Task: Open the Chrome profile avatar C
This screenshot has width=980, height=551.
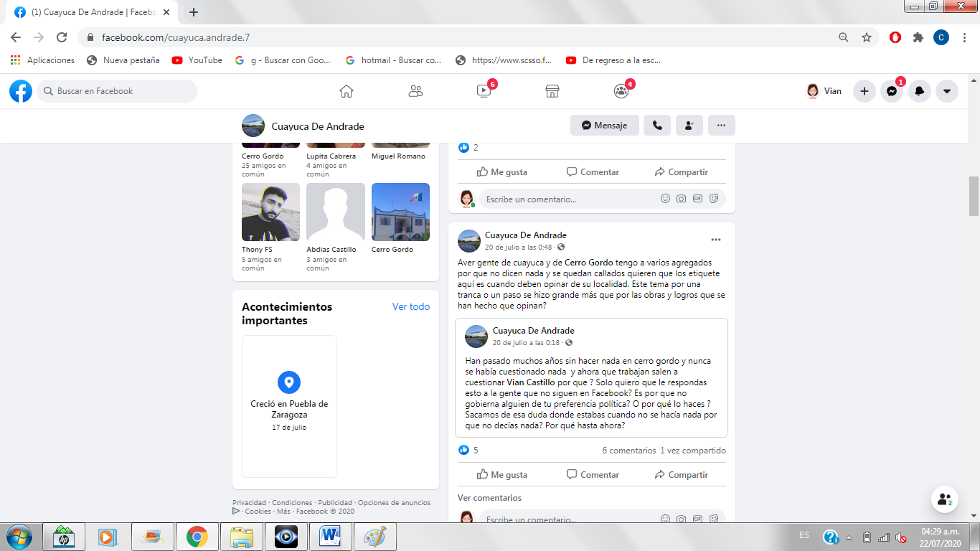Action: [941, 37]
